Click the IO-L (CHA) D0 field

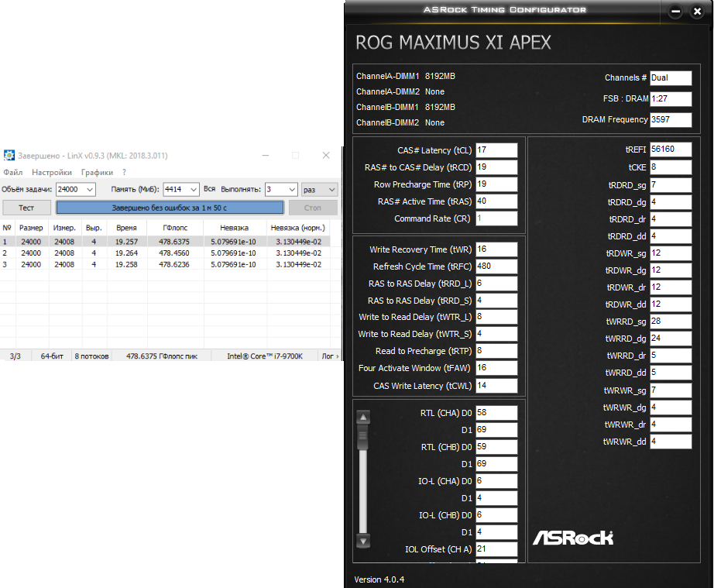(496, 481)
